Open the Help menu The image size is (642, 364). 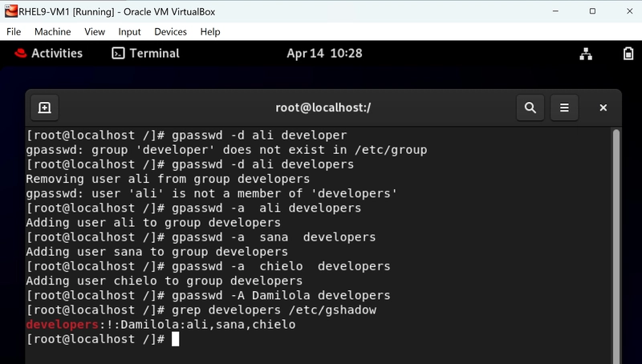pyautogui.click(x=210, y=31)
